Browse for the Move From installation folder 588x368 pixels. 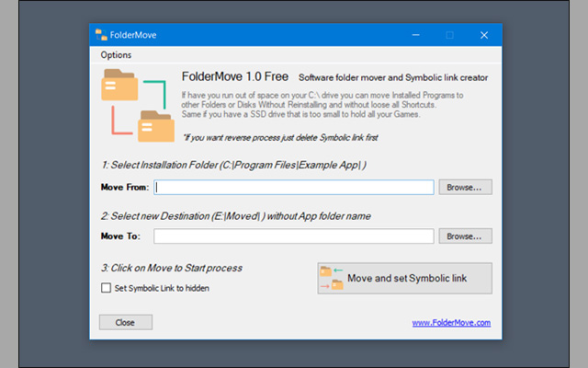tap(465, 187)
